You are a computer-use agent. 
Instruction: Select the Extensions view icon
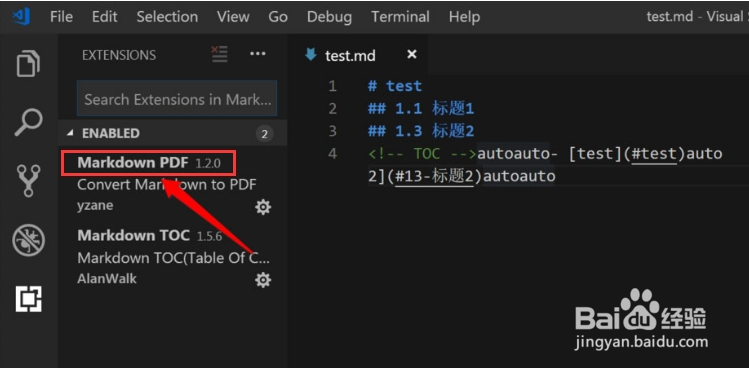(x=29, y=299)
